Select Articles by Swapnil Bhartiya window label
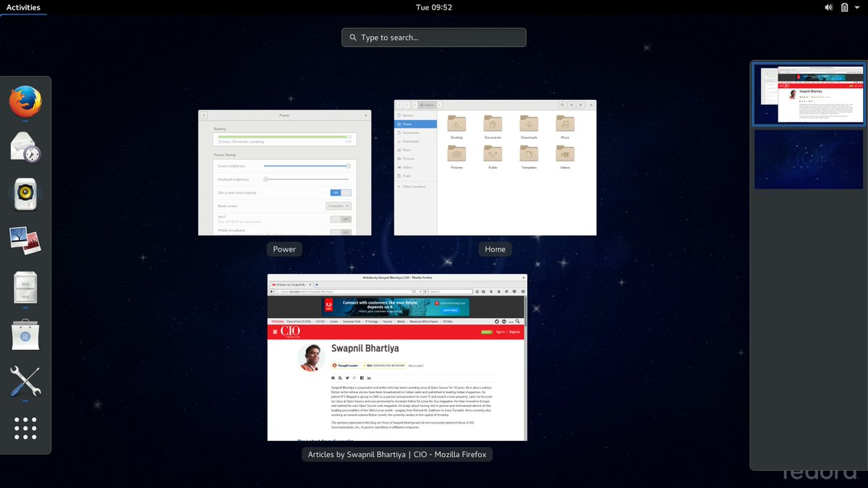Viewport: 868px width, 488px height. pyautogui.click(x=397, y=455)
